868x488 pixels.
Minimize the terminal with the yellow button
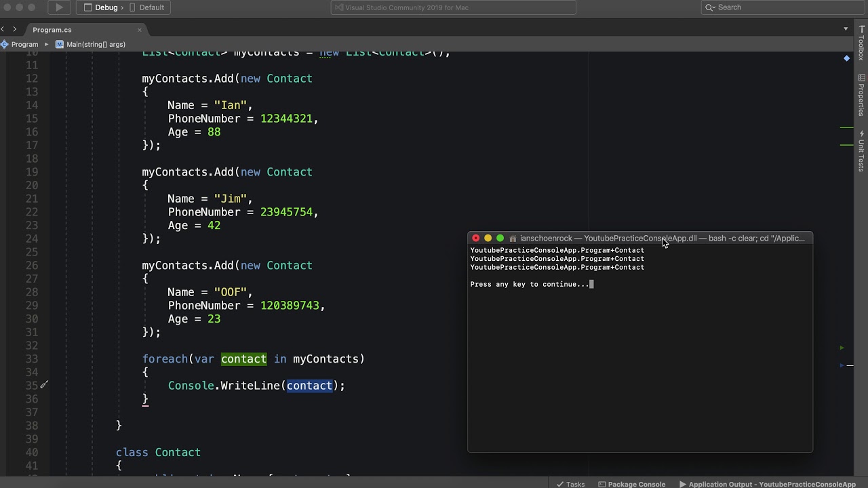488,238
